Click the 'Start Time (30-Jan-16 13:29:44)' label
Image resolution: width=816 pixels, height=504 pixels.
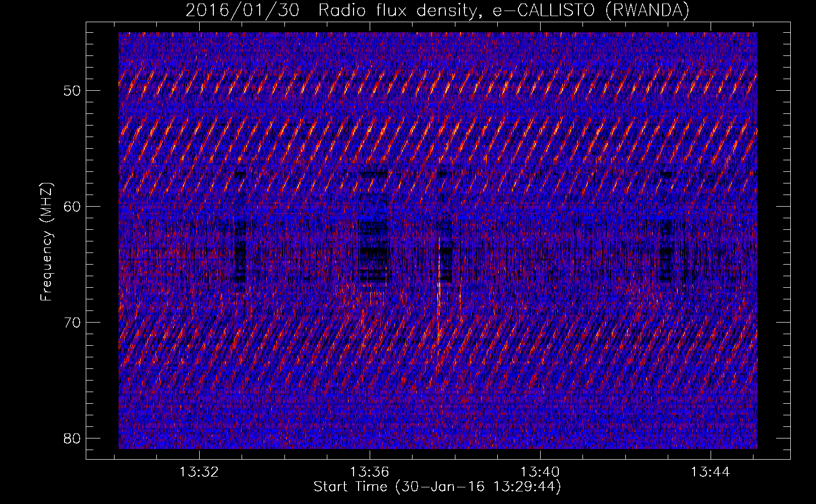[437, 487]
